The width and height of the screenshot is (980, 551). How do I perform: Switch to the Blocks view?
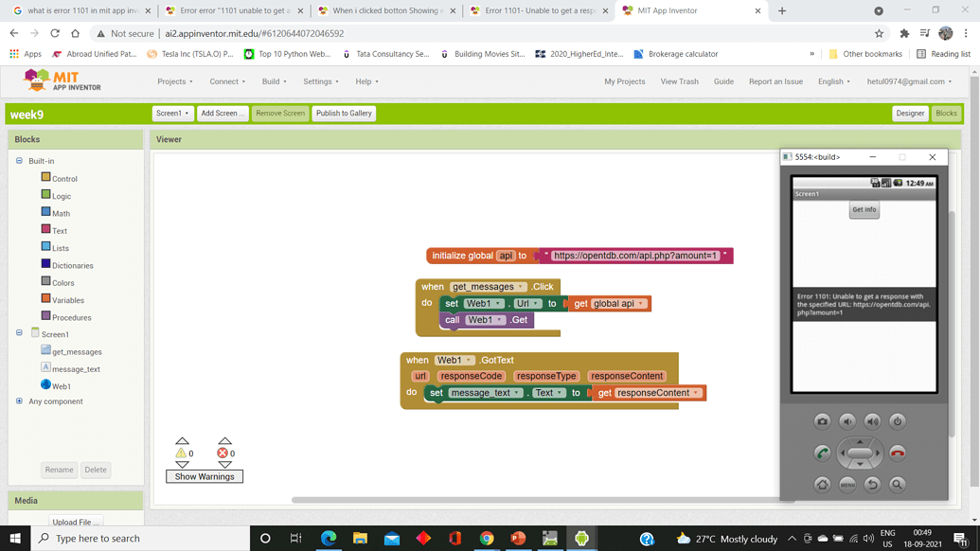[946, 114]
